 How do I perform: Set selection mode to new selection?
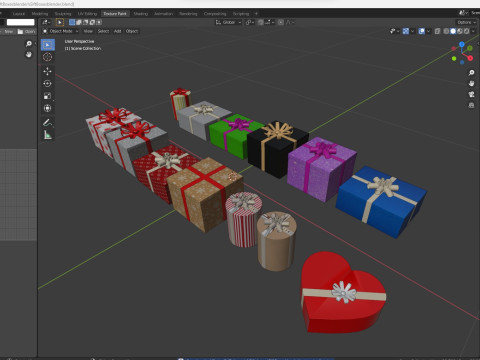(x=72, y=22)
